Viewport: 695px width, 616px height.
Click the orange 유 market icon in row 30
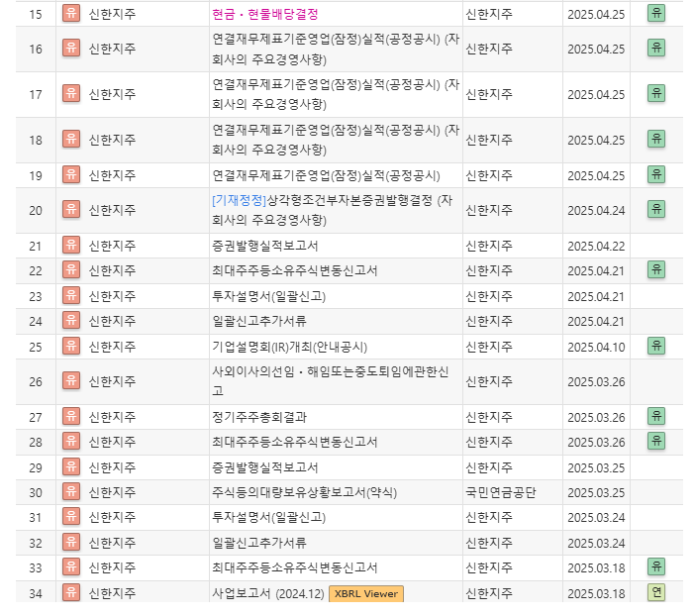71,492
